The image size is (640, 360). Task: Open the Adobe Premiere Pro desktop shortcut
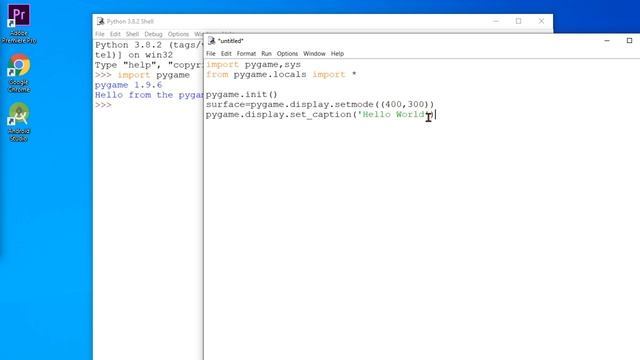coord(19,24)
